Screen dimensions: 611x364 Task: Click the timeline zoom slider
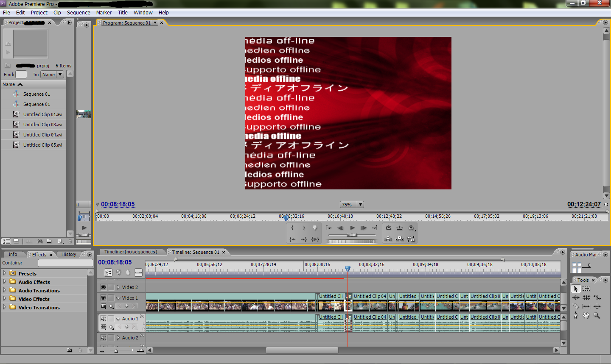point(117,350)
